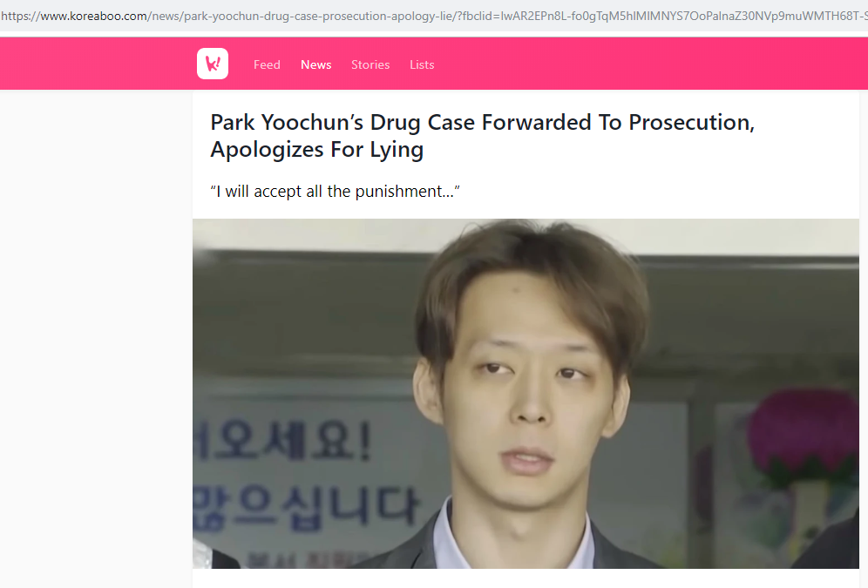Click the Koreaboo logo icon

[213, 64]
